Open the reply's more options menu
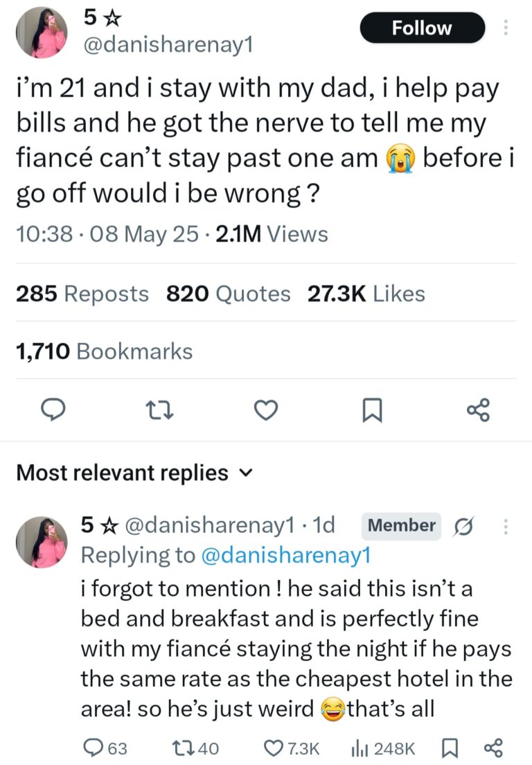 (x=506, y=526)
